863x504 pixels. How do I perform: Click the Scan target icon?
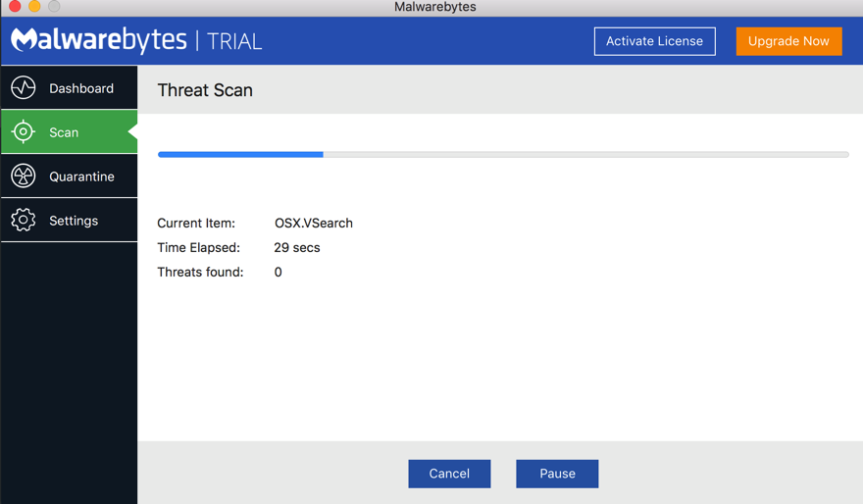point(24,132)
